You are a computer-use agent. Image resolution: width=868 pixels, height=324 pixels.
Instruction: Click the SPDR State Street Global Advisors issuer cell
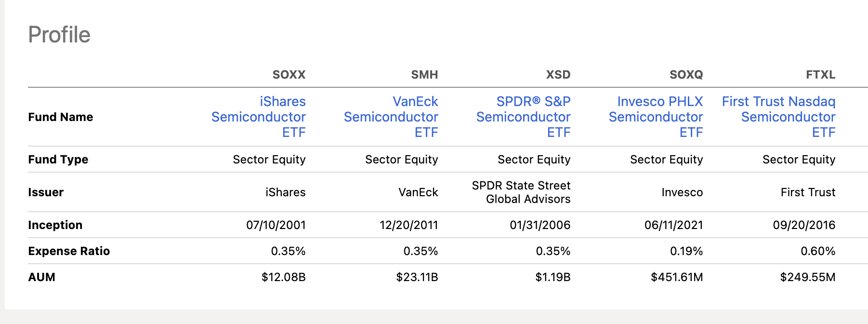[521, 192]
